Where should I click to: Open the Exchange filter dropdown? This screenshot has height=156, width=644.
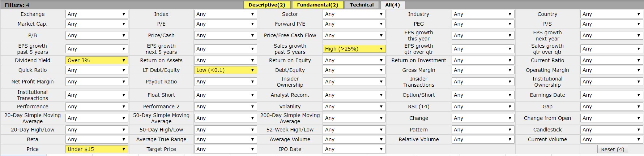click(97, 14)
